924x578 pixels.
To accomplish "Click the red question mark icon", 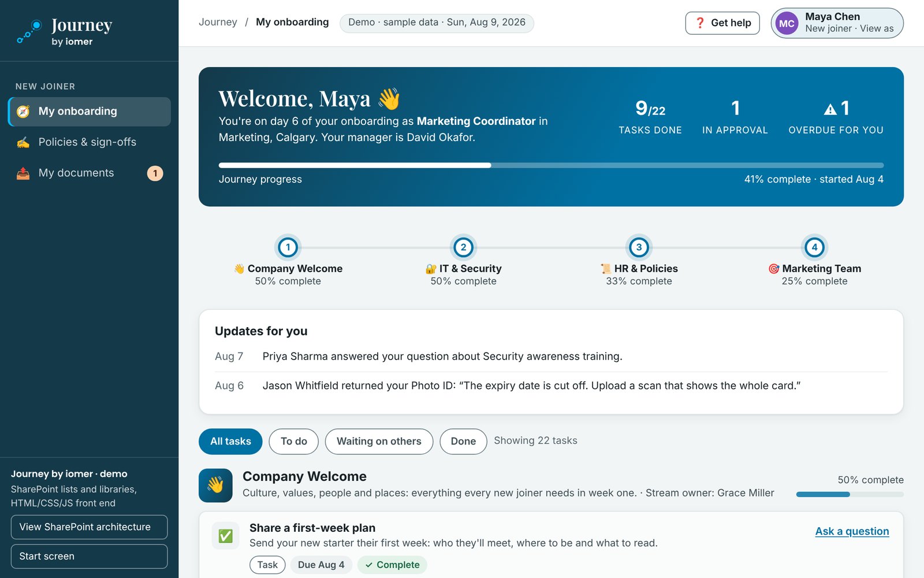I will click(x=700, y=23).
